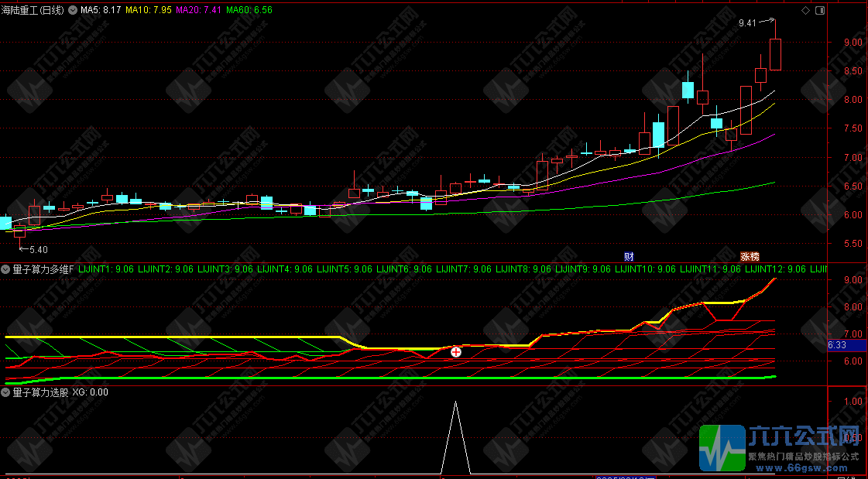Select the green MA60 moving average label

[249, 10]
